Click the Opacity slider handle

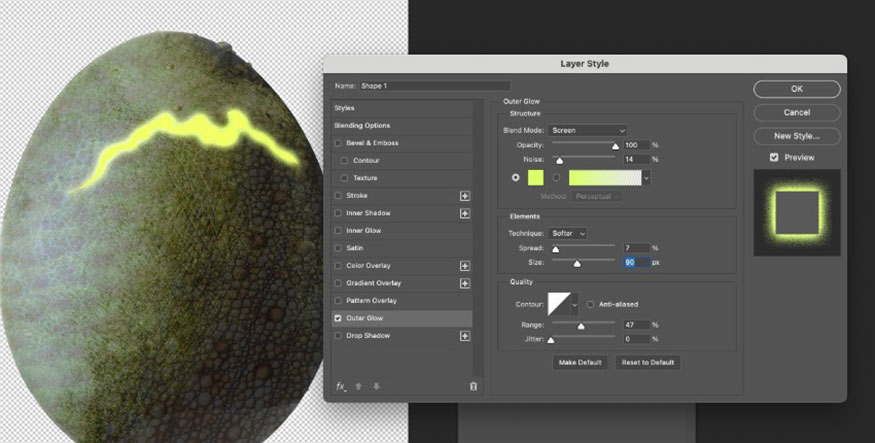(615, 146)
